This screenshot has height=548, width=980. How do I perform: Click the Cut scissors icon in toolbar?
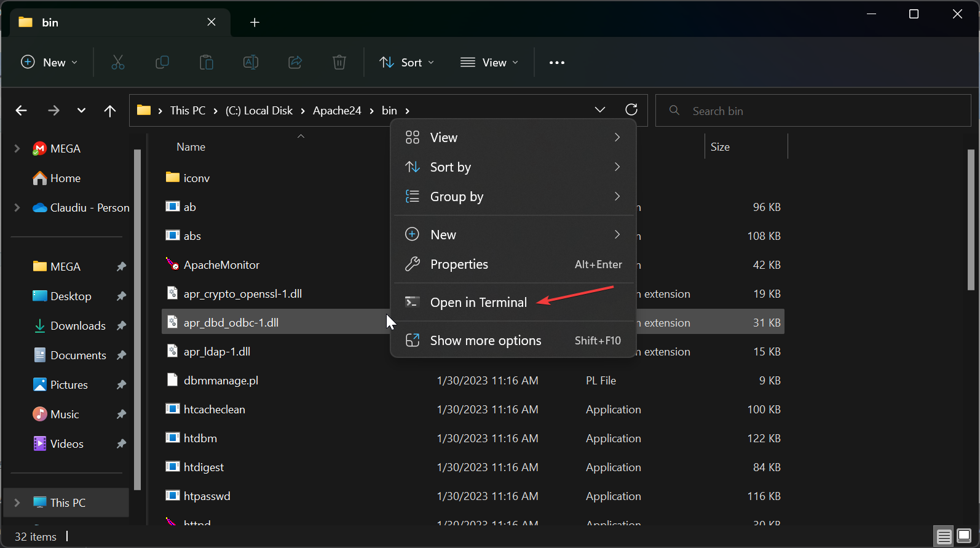pyautogui.click(x=118, y=62)
